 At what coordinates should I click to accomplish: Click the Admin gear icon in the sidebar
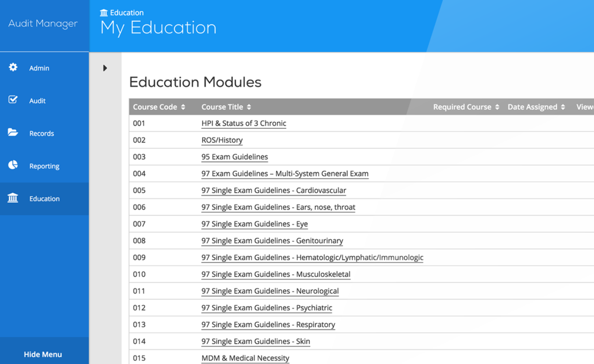point(13,67)
